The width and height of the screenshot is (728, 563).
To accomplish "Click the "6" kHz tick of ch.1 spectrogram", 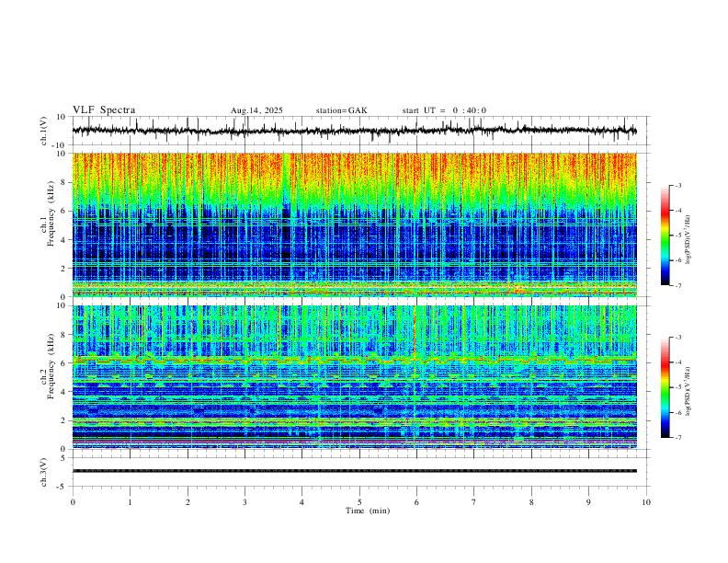I will (63, 211).
